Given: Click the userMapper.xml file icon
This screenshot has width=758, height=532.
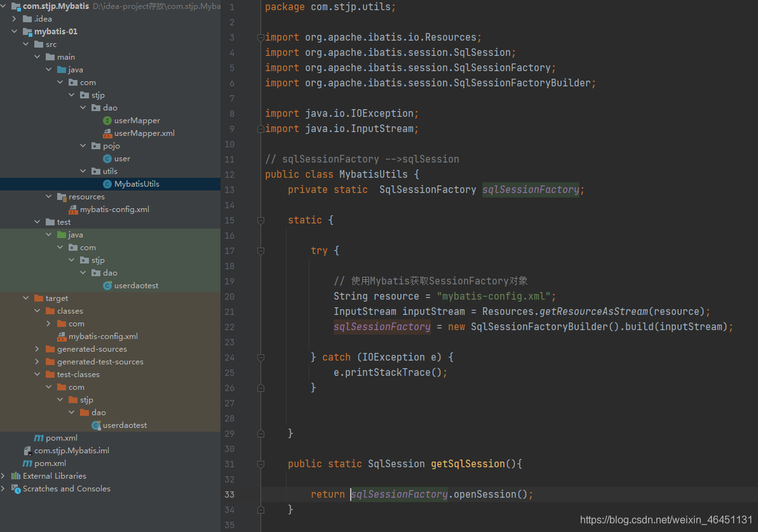Looking at the screenshot, I should click(107, 133).
